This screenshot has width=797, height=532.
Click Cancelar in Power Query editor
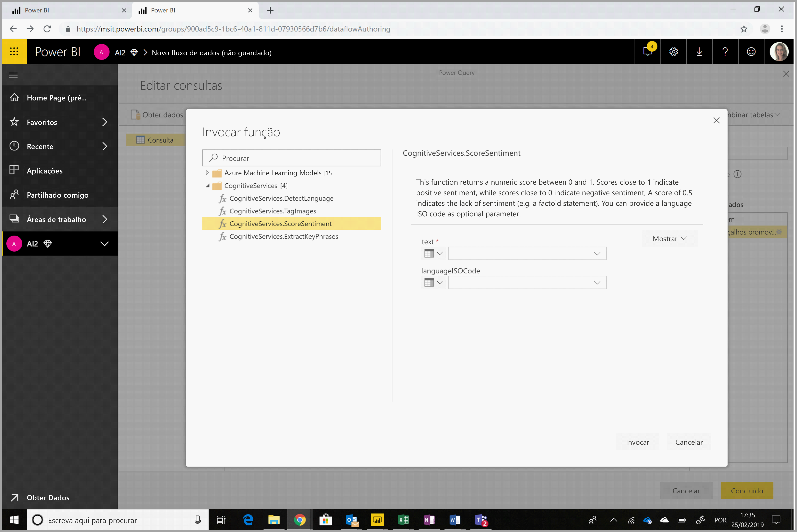click(686, 491)
